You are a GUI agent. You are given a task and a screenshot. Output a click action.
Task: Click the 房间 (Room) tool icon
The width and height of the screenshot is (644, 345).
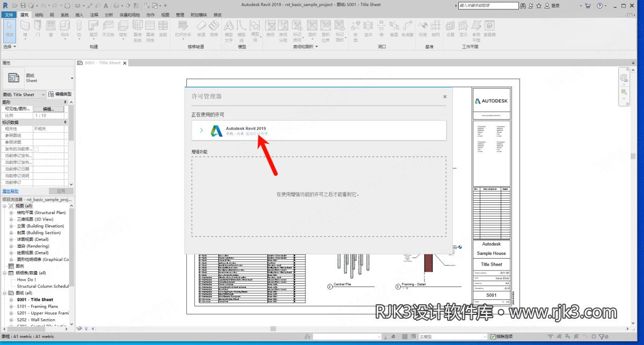(270, 26)
